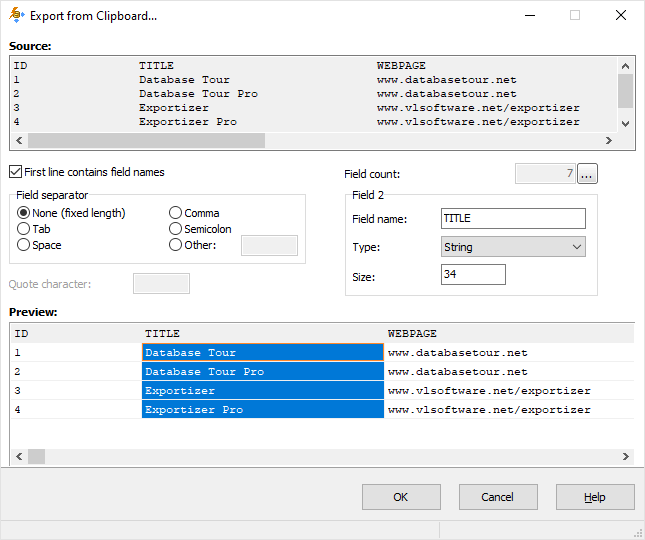
Task: Click Source vertical scrollbar thumb
Action: click(x=625, y=91)
